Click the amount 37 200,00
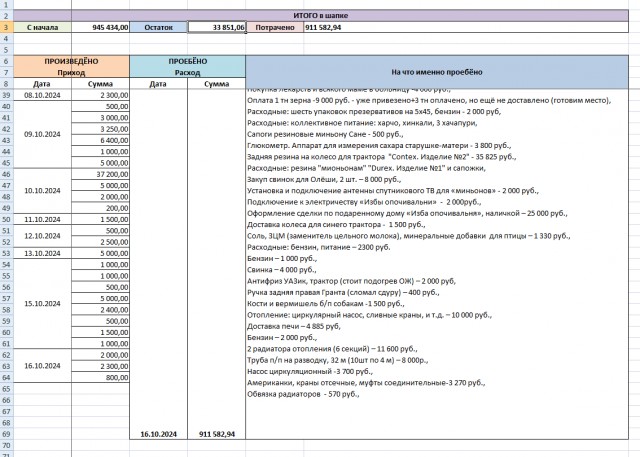 [x=100, y=174]
